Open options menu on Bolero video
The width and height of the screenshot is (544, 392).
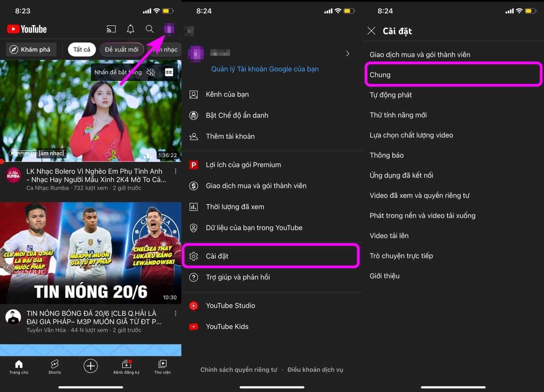(176, 171)
